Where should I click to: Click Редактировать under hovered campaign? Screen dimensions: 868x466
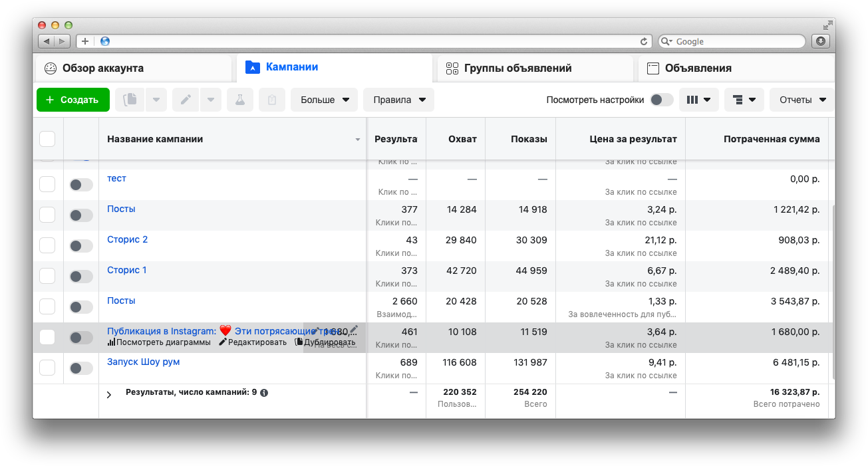tap(253, 342)
